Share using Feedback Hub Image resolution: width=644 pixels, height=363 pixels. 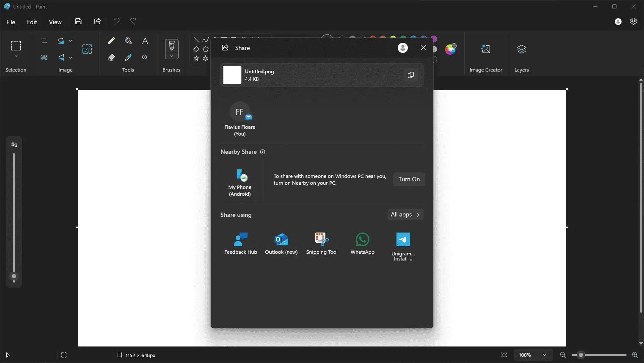241,244
